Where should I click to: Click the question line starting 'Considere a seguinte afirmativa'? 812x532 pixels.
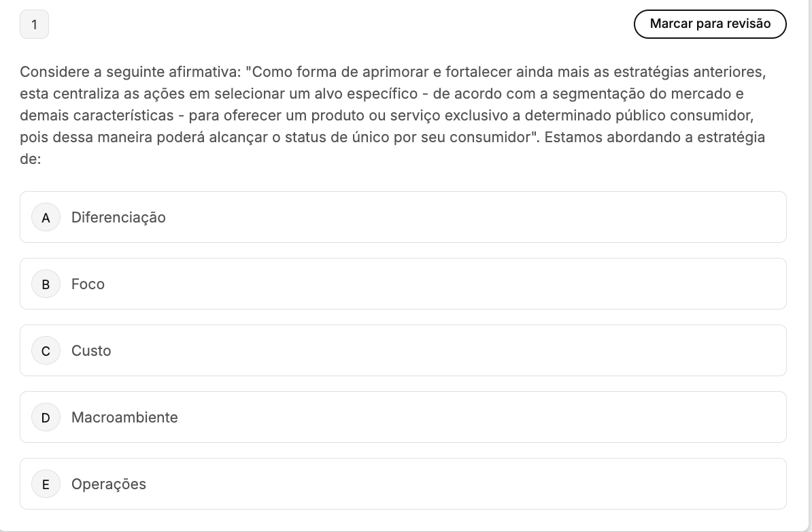[x=392, y=72]
